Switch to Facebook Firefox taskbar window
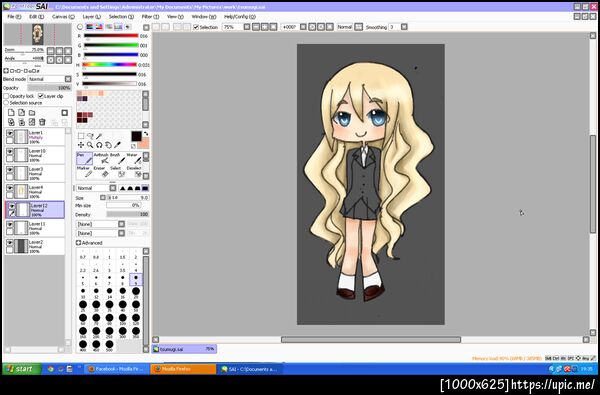Image resolution: width=600 pixels, height=395 pixels. pos(116,369)
